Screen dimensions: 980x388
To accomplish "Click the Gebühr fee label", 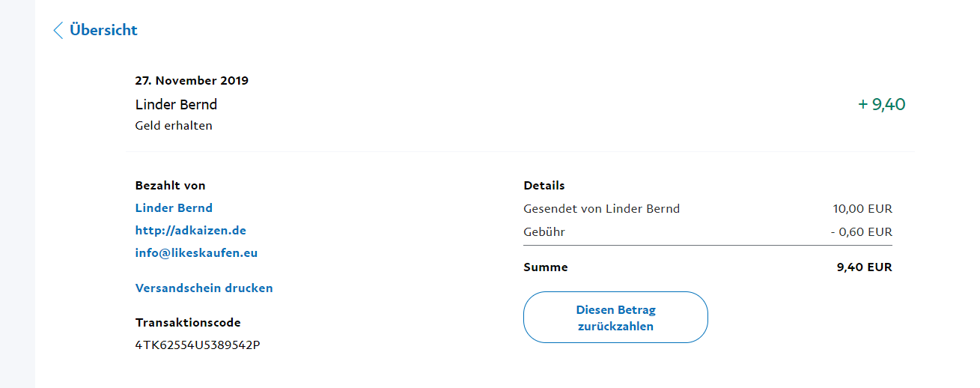I will click(x=544, y=232).
